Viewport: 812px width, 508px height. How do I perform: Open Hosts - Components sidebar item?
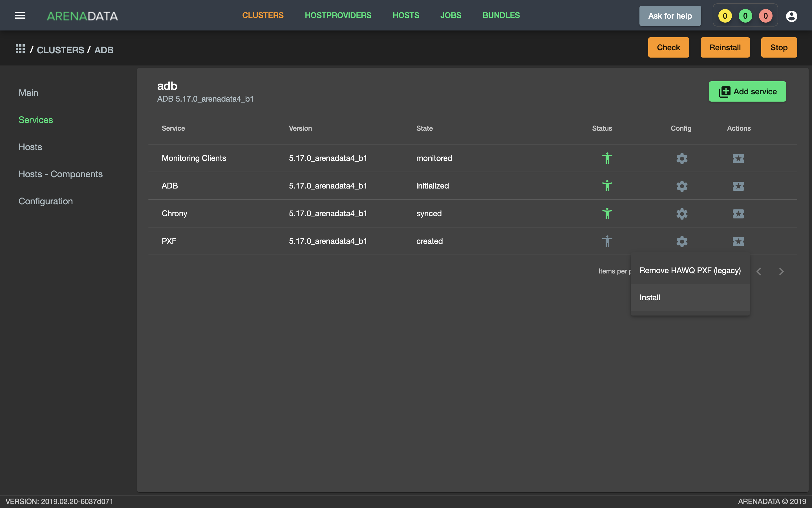(x=60, y=174)
